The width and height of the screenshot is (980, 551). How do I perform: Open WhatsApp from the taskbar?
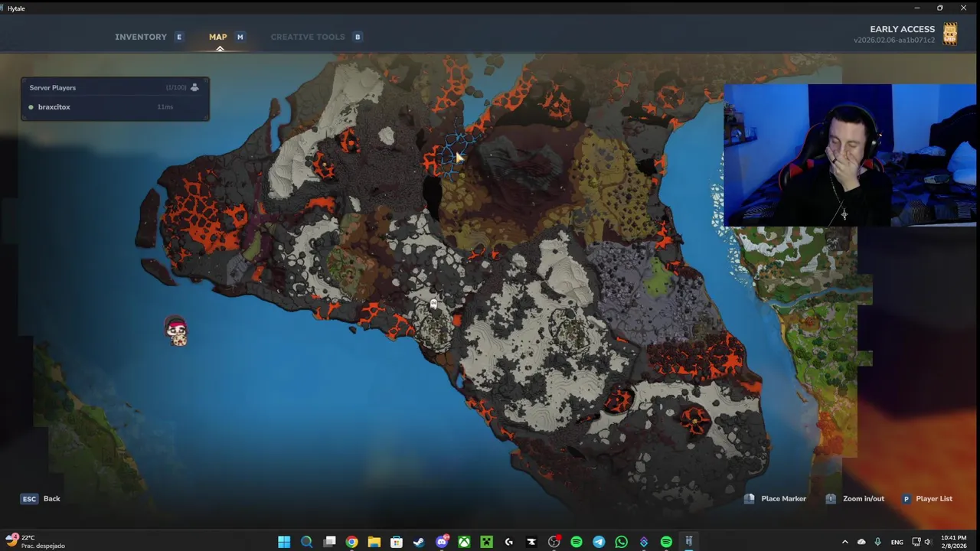(621, 542)
